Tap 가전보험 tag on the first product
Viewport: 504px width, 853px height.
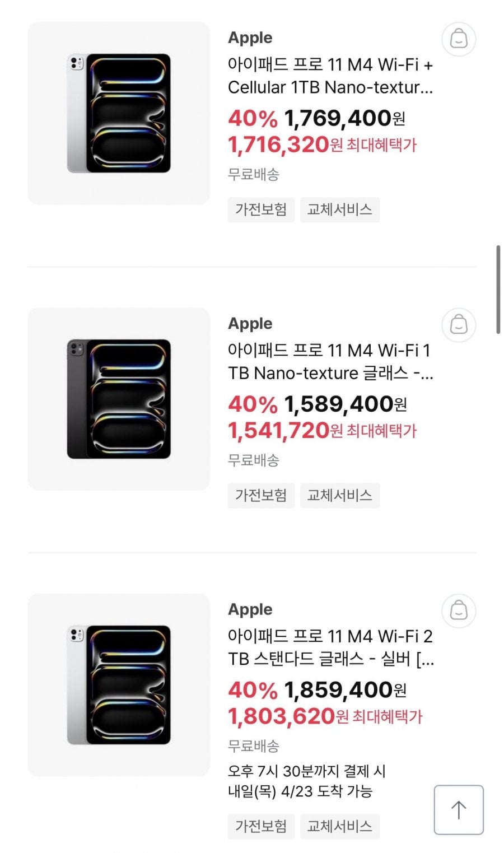(261, 209)
